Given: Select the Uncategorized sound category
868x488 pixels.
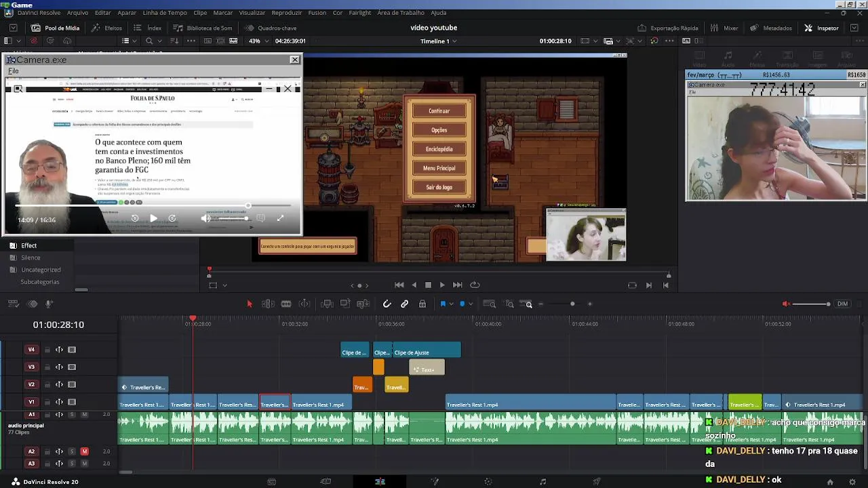Looking at the screenshot, I should coord(41,270).
